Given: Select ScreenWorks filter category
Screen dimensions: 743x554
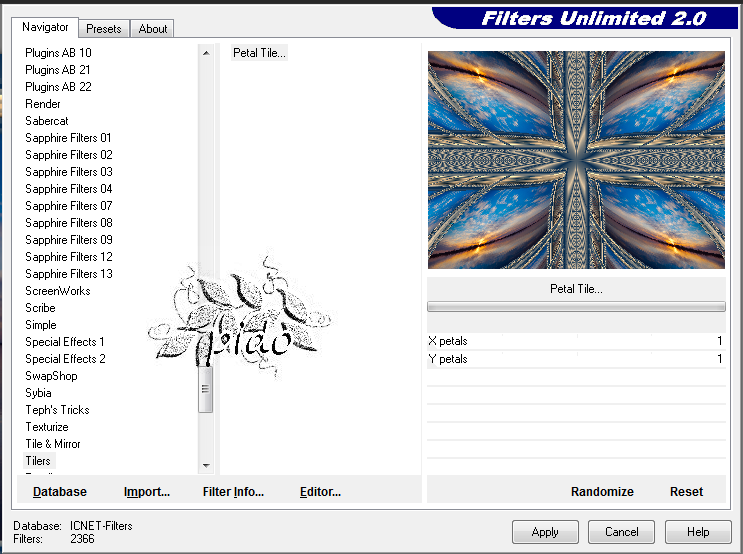Looking at the screenshot, I should 58,291.
